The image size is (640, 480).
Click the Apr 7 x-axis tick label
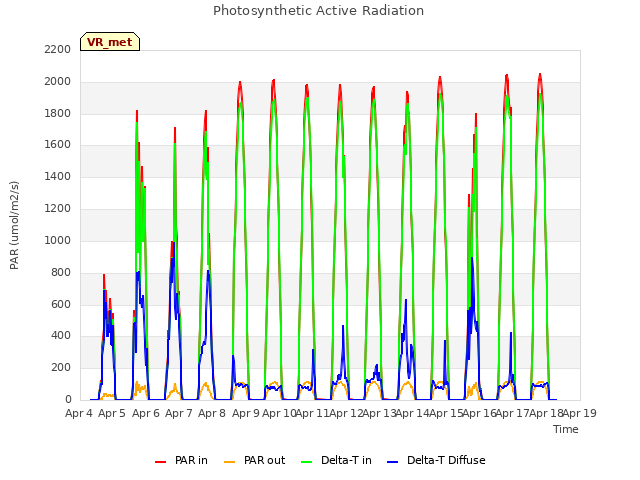tap(179, 413)
